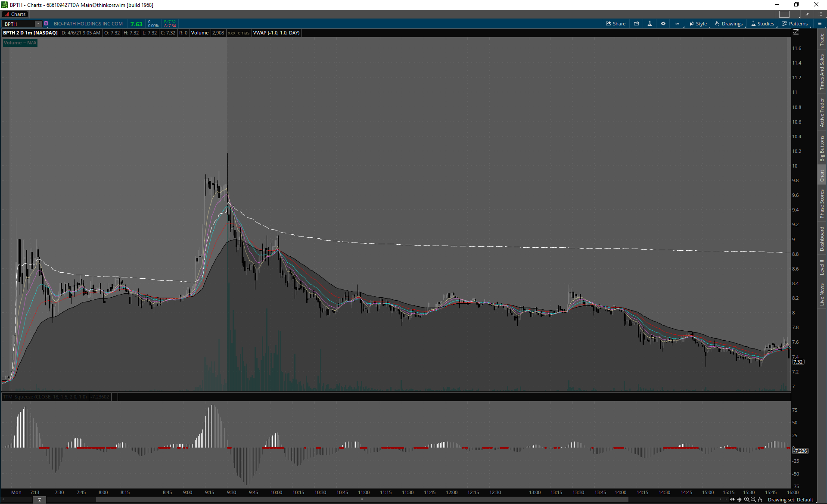Activate the crosshair cursor icon
The width and height of the screenshot is (827, 504).
pyautogui.click(x=740, y=500)
